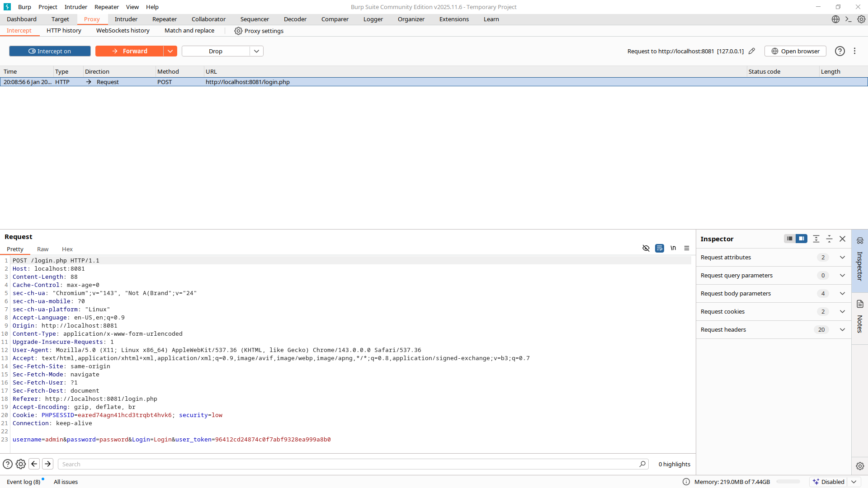Click the search magnifier in the request search bar

(643, 464)
